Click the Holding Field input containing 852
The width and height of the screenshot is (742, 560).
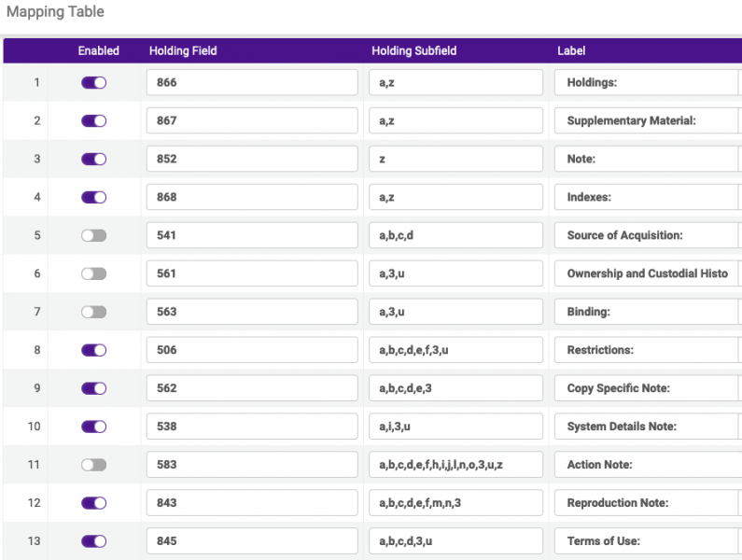[x=252, y=159]
